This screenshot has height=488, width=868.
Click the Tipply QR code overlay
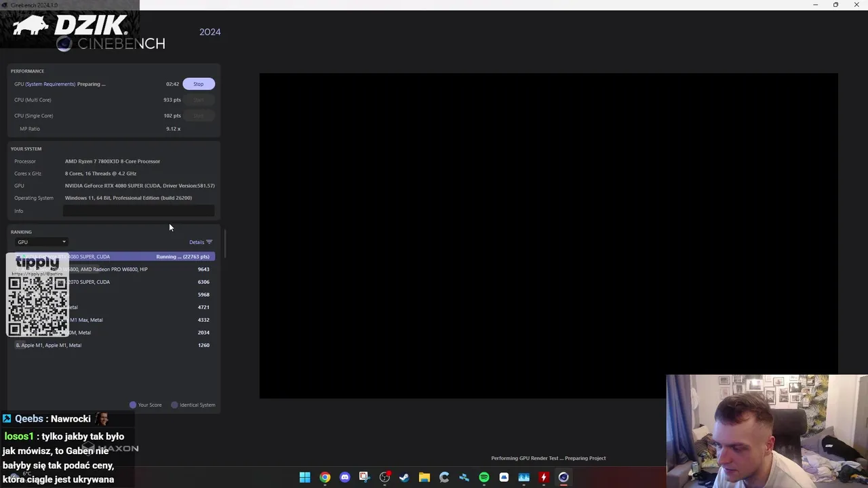[x=38, y=296]
